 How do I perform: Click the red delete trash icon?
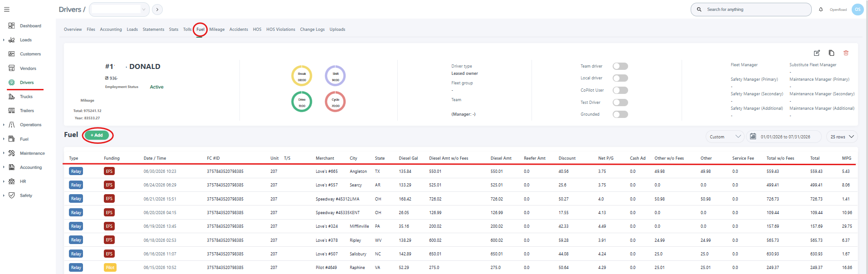[846, 53]
